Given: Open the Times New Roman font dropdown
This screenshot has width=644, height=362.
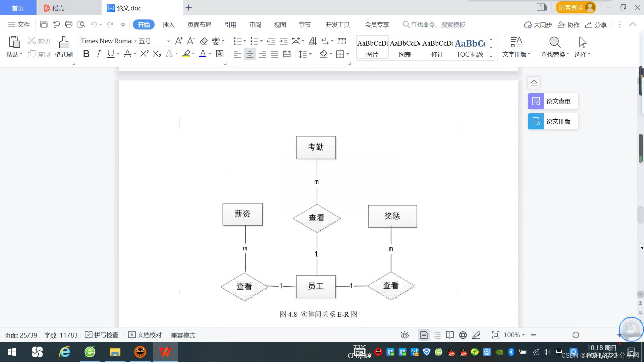Looking at the screenshot, I should [135, 41].
